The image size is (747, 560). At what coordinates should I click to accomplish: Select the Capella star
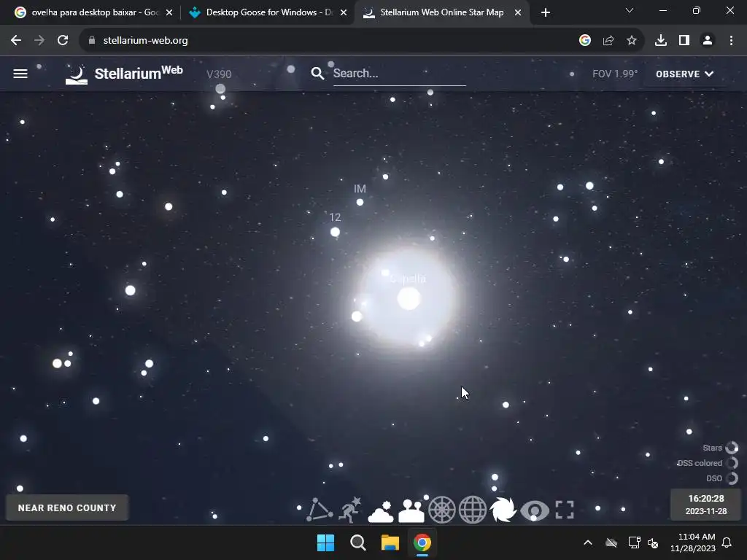[x=409, y=299]
